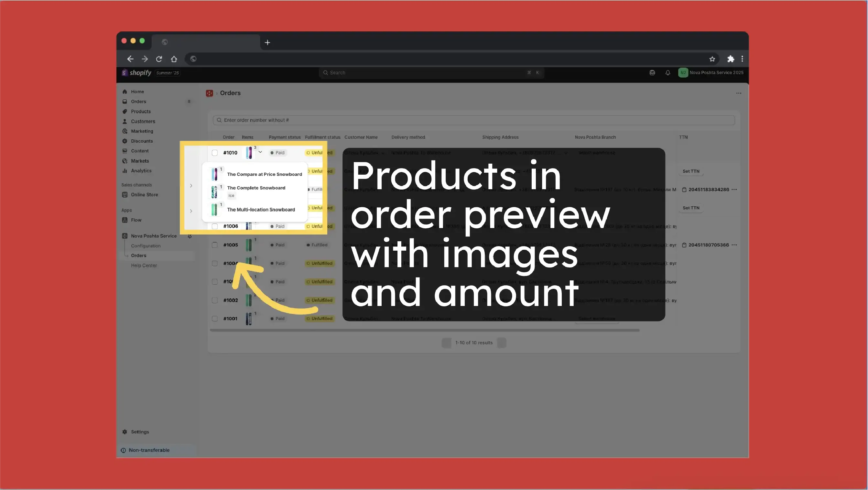This screenshot has height=490, width=868.
Task: Click the browser reload icon
Action: [x=159, y=59]
